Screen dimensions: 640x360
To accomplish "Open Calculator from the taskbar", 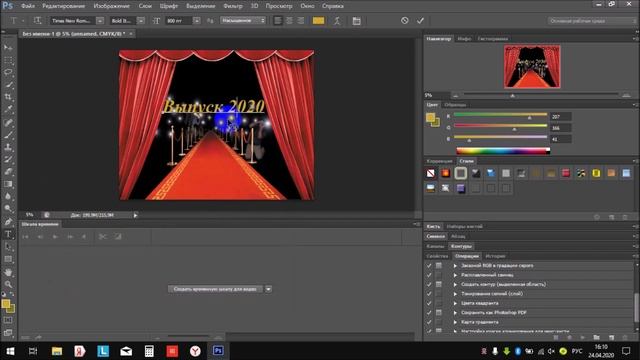I will tap(149, 351).
